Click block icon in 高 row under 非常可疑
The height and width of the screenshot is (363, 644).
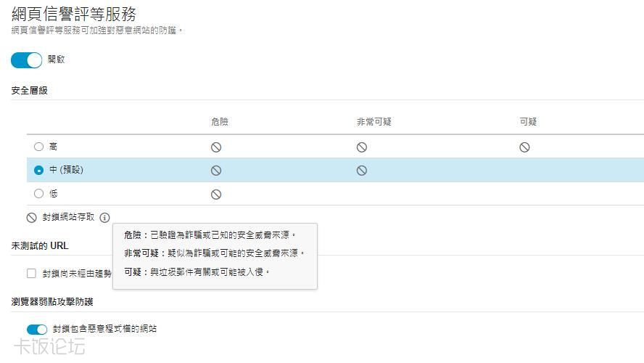point(362,147)
